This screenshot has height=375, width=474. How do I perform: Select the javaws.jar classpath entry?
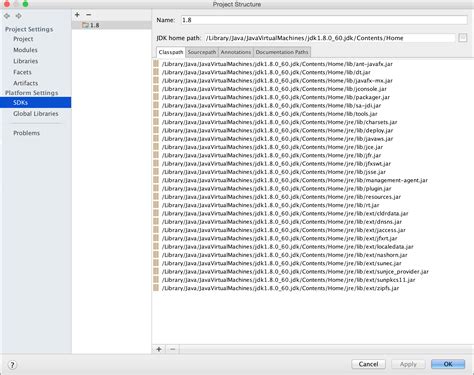click(x=277, y=139)
